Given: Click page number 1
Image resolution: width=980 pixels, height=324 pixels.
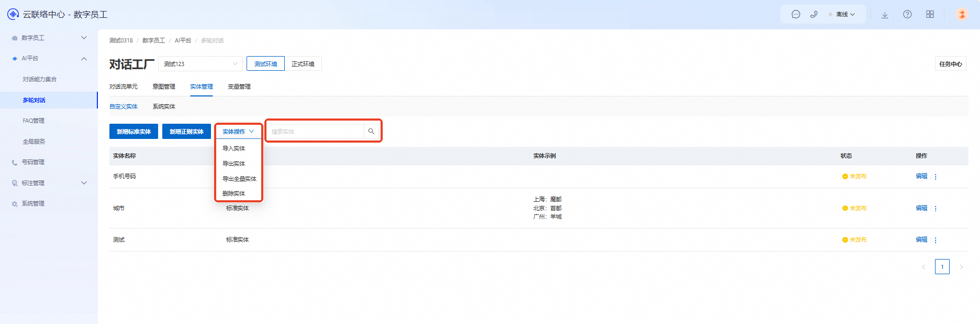Looking at the screenshot, I should coord(942,267).
